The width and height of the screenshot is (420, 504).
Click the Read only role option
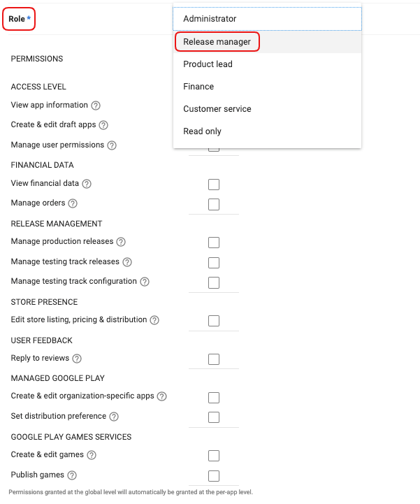[202, 131]
